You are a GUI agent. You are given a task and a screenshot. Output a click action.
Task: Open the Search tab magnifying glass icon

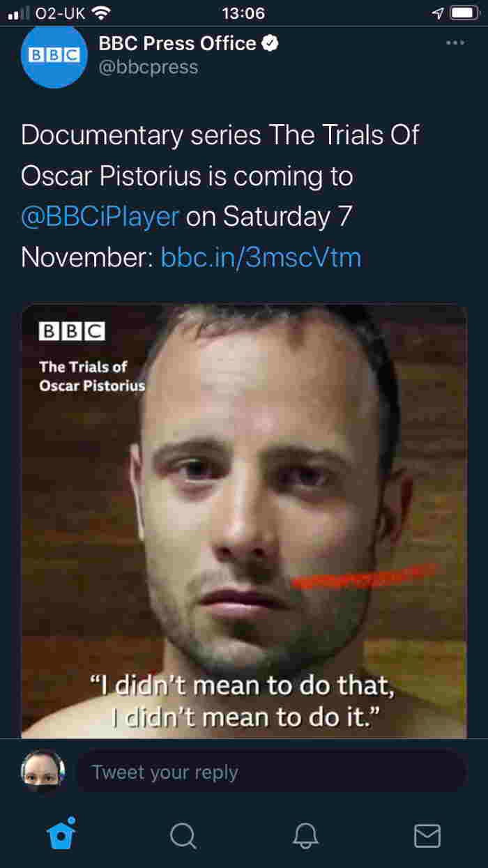pos(183,835)
